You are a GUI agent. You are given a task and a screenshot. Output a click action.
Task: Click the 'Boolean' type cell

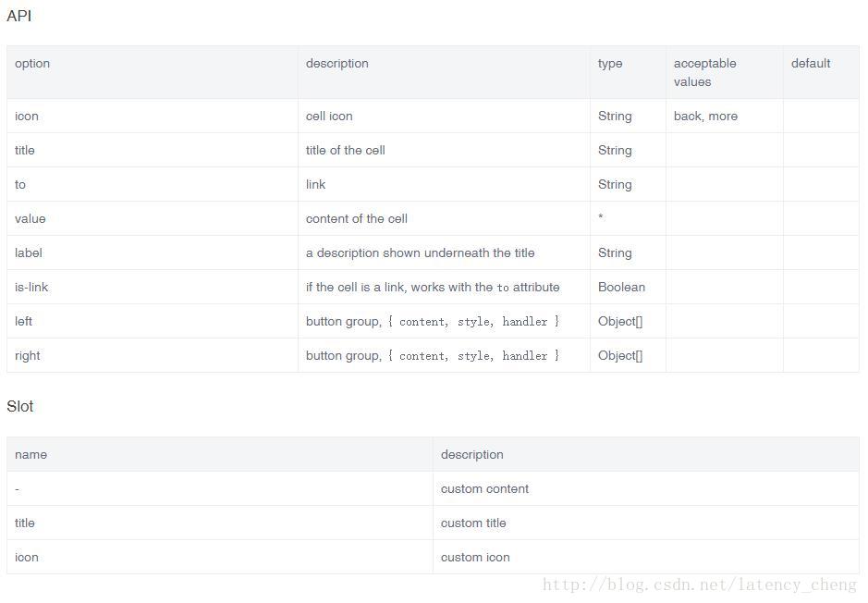coord(621,288)
